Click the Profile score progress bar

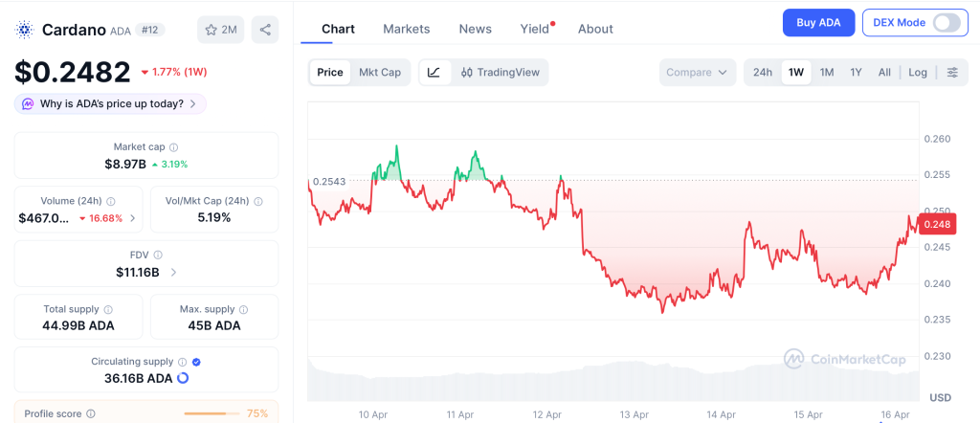[x=212, y=413]
